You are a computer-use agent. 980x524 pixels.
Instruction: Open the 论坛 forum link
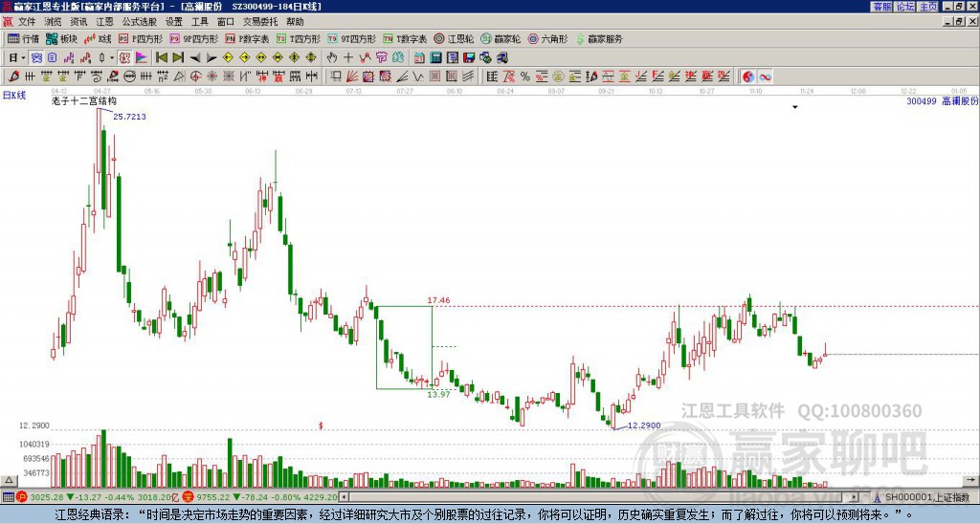(x=905, y=7)
